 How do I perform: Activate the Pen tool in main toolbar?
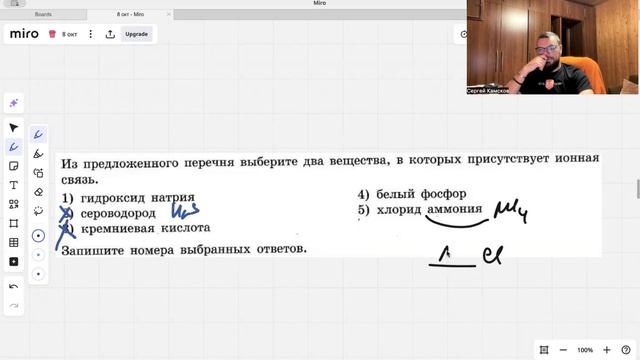coord(13,147)
